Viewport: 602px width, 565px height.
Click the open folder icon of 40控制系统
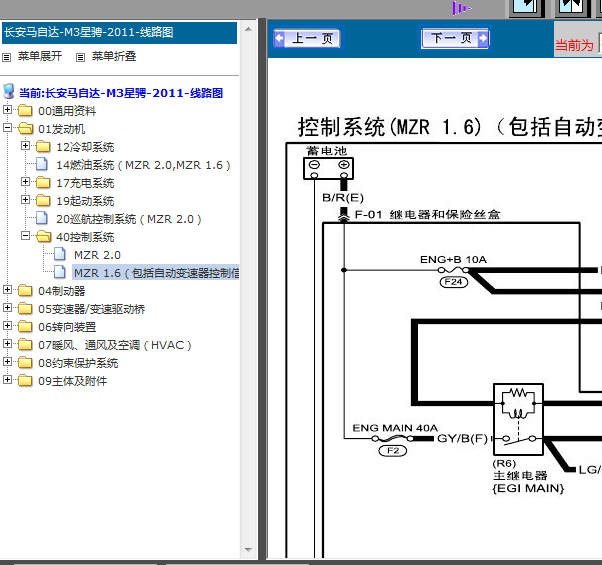[x=43, y=236]
